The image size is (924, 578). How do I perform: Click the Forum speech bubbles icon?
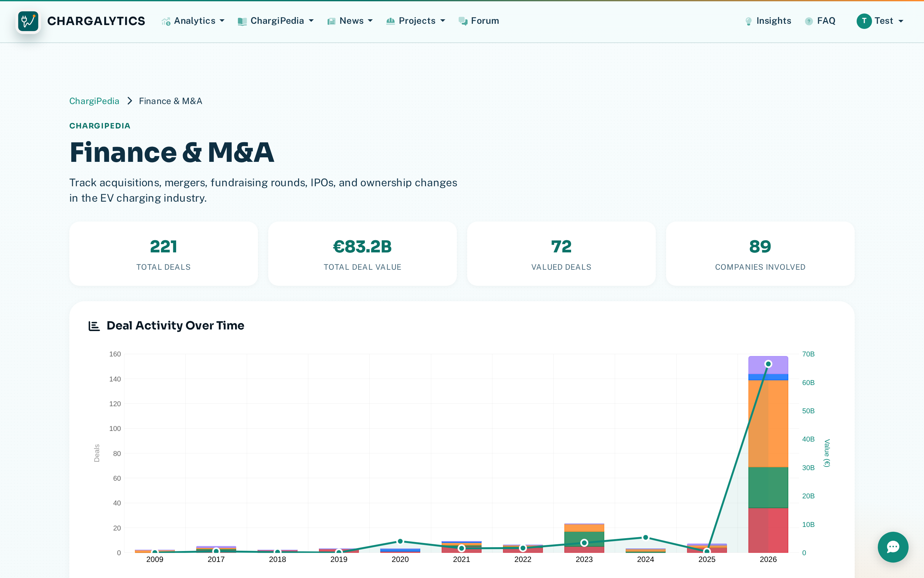tap(463, 21)
